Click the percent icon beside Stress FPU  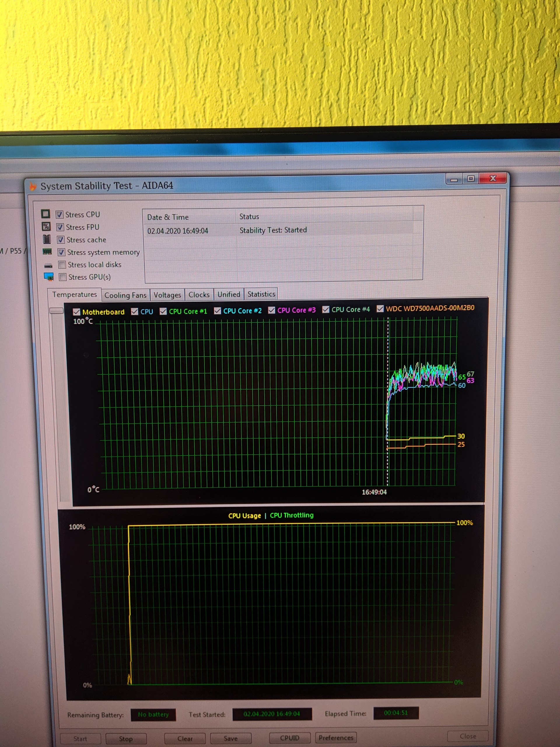(x=46, y=226)
